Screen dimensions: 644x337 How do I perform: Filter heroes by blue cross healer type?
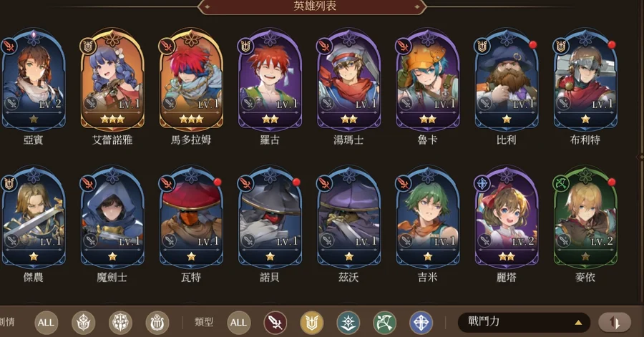(x=421, y=323)
